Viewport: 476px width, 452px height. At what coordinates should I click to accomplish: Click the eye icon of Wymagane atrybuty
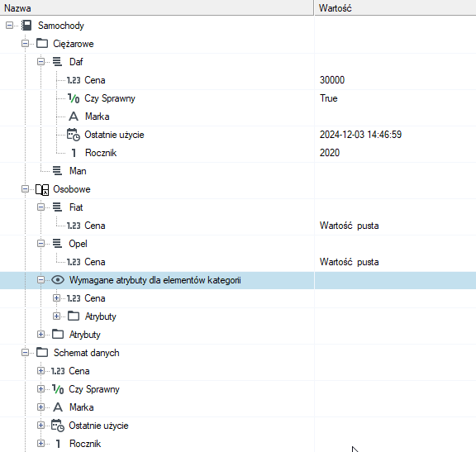(58, 280)
